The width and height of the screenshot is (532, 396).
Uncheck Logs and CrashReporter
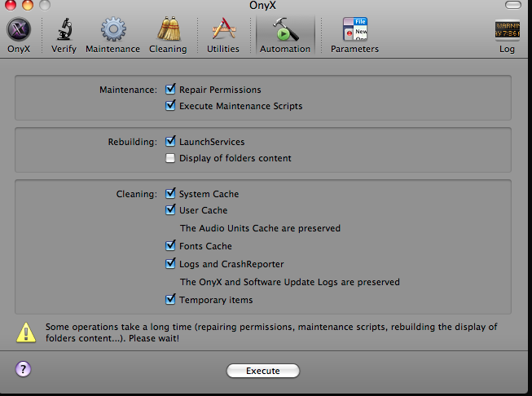click(x=170, y=264)
